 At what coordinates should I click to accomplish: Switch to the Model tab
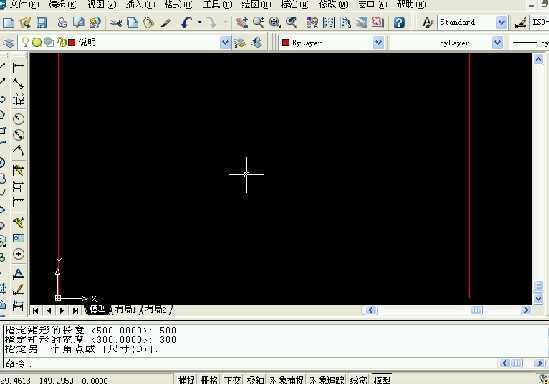click(x=97, y=309)
